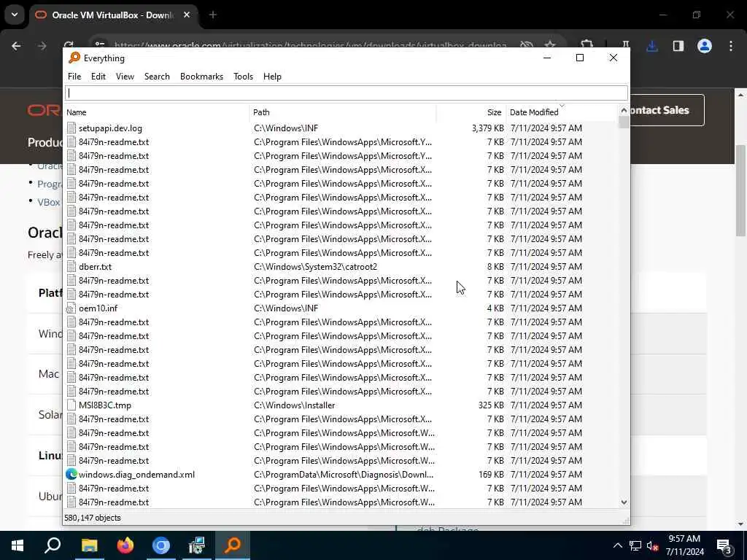Close the Oracle VM VirtualBox browser tab

pyautogui.click(x=187, y=15)
